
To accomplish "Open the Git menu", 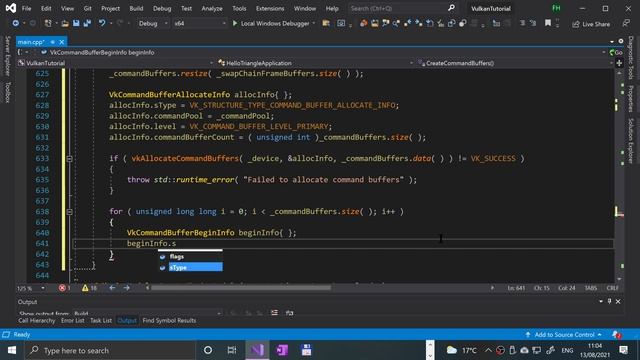I will pyautogui.click(x=87, y=8).
